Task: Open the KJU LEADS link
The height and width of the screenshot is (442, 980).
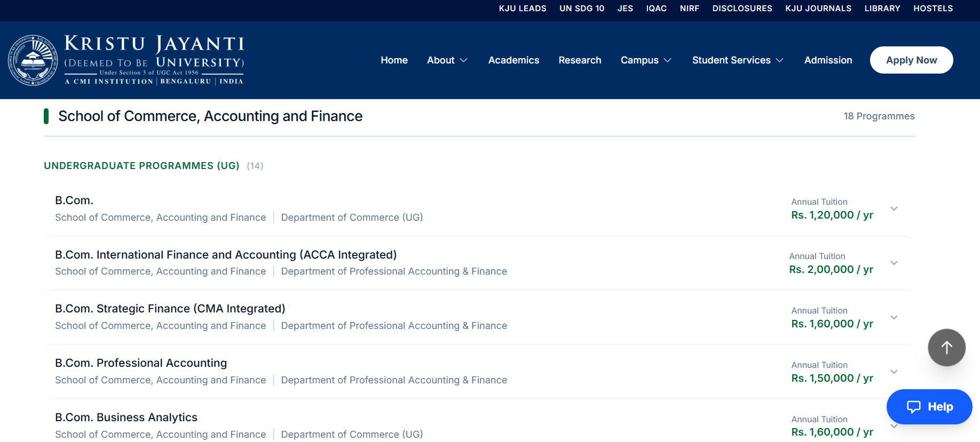Action: click(523, 9)
